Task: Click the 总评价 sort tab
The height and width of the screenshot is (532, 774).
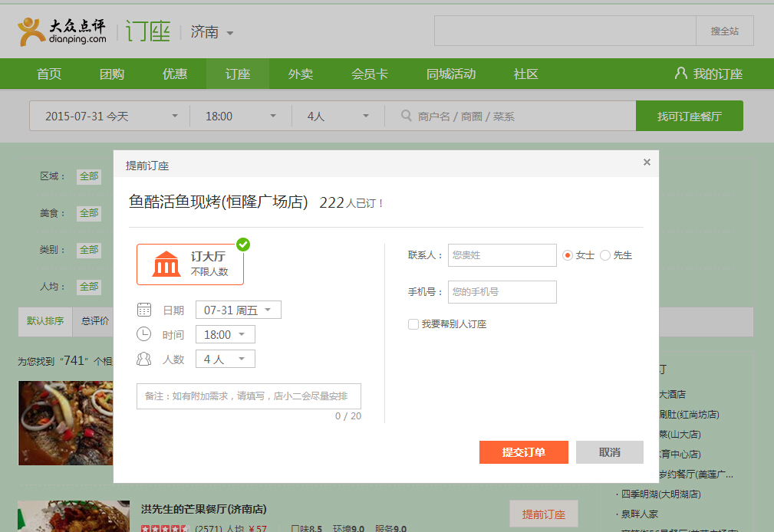Action: tap(95, 321)
